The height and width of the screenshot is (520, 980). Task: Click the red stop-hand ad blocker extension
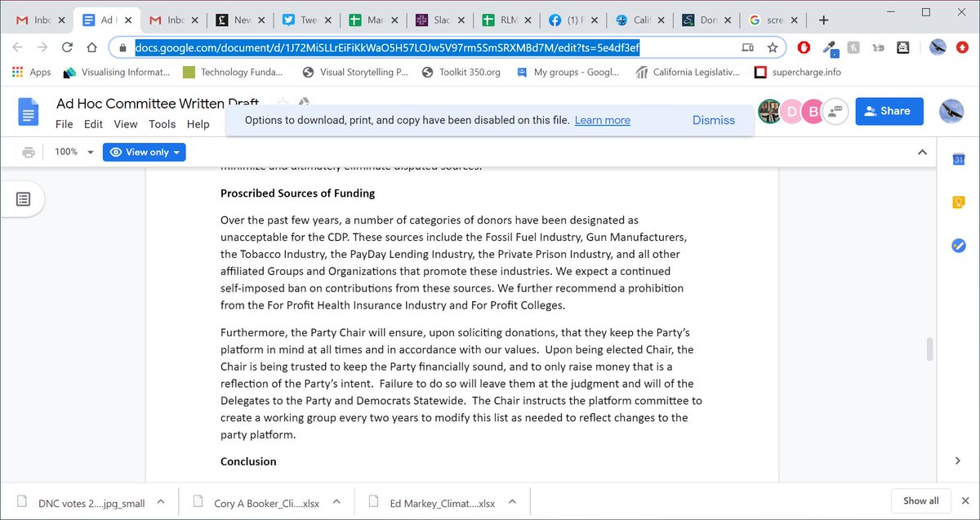tap(804, 47)
